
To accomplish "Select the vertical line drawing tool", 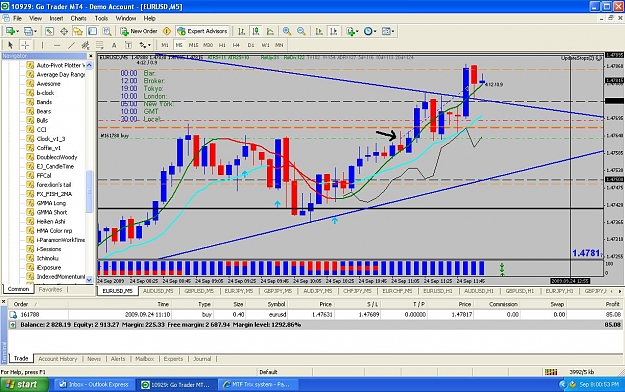I will [42, 45].
